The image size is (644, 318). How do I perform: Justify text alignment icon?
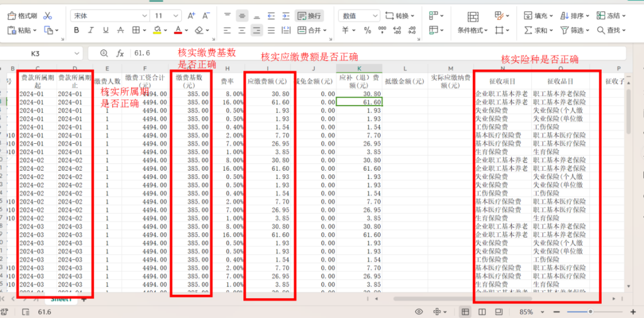click(271, 30)
